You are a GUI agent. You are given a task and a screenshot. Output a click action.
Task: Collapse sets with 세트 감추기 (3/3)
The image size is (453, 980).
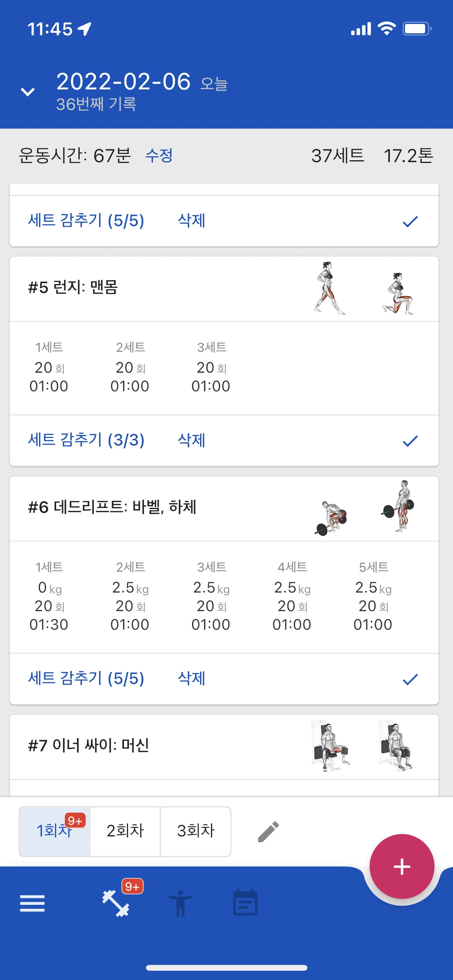point(86,440)
